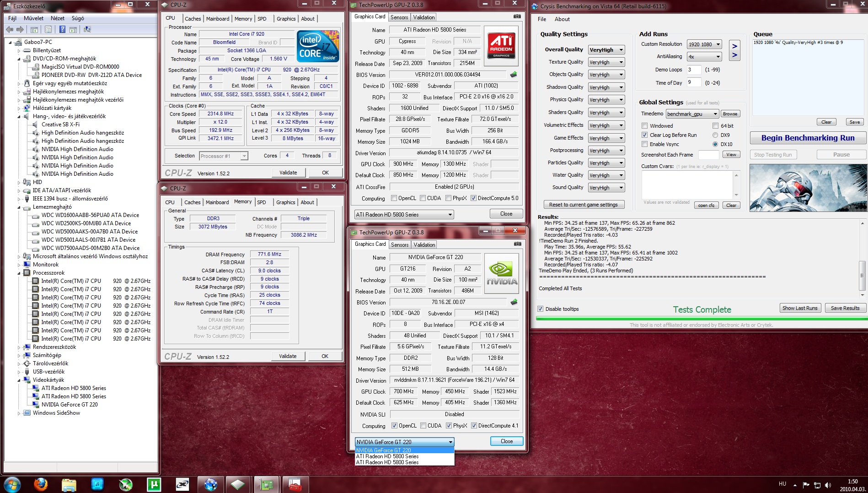Toggle DirectCompute 5.0 checkbox in ATI GPU-Z window
This screenshot has height=493, width=868.
tap(474, 198)
